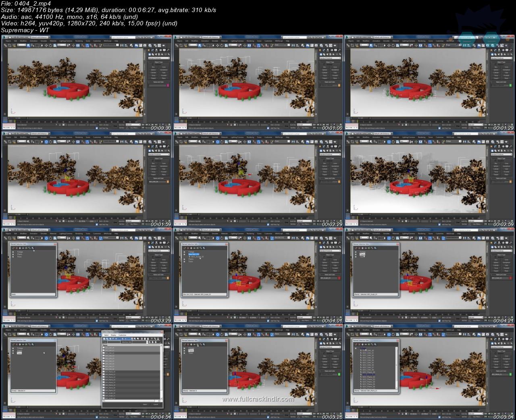Open the Named Selection Sets dropdown in 00:01:00 toolbar
Viewport: 516px width, 420px height.
[282, 45]
